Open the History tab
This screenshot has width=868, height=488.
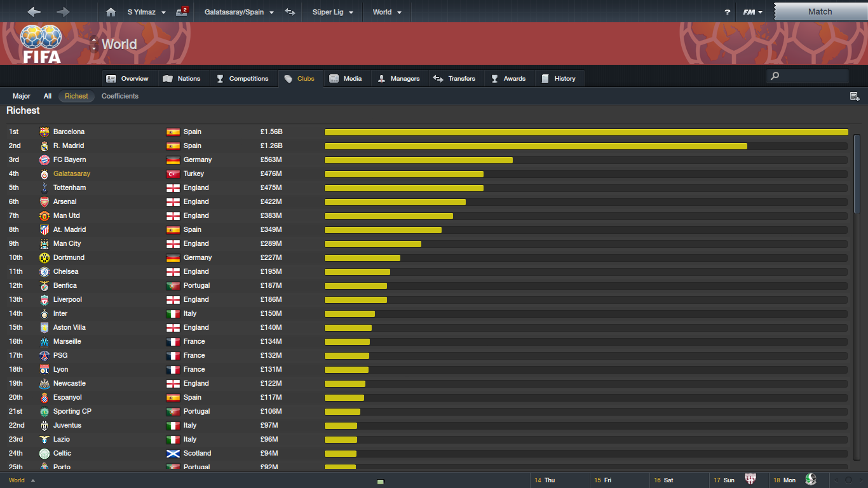pos(559,79)
